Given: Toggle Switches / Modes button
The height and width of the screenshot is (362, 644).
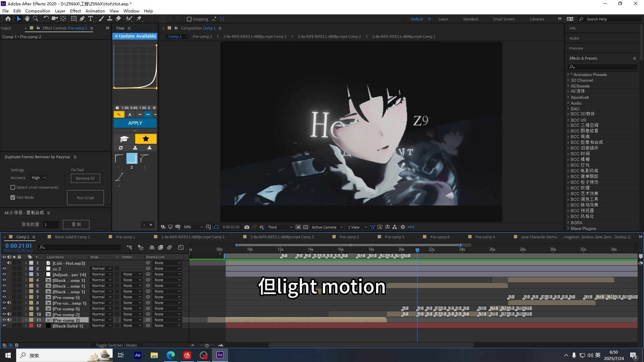Looking at the screenshot, I should point(116,345).
